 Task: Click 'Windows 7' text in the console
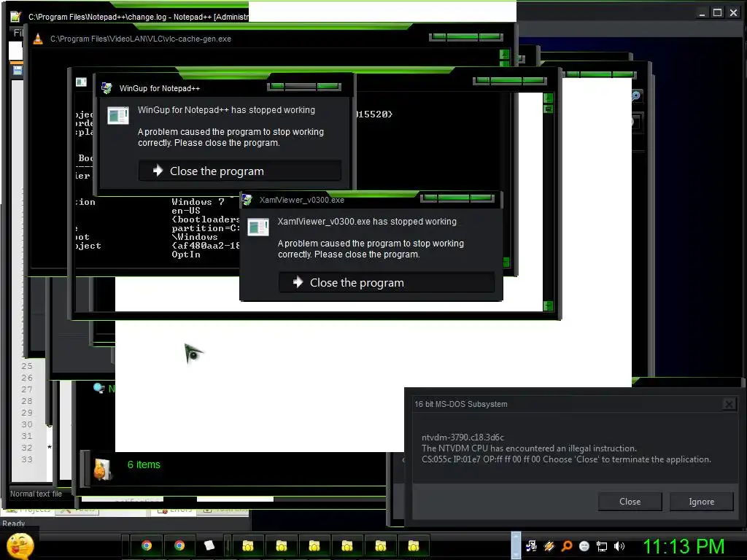coord(198,202)
